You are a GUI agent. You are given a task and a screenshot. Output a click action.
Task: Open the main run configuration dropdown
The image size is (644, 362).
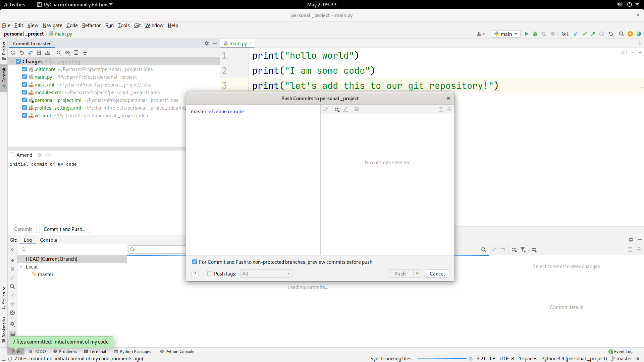[506, 34]
